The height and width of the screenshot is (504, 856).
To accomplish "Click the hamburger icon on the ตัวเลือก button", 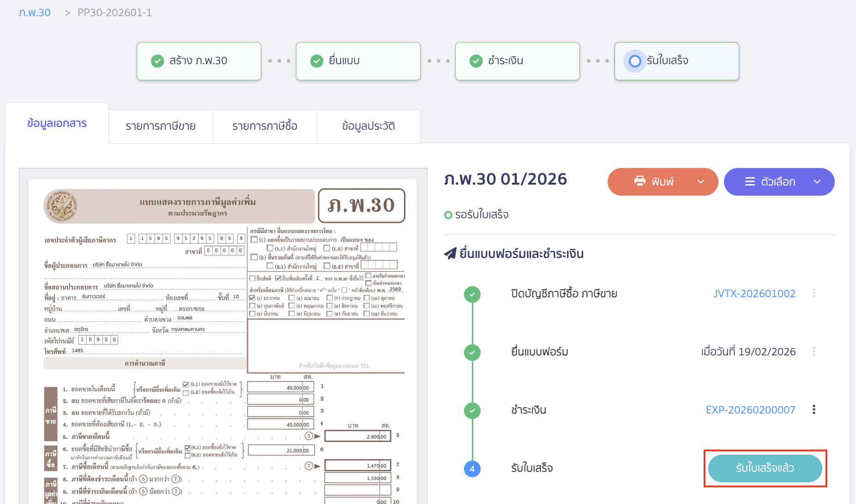I will coord(750,181).
